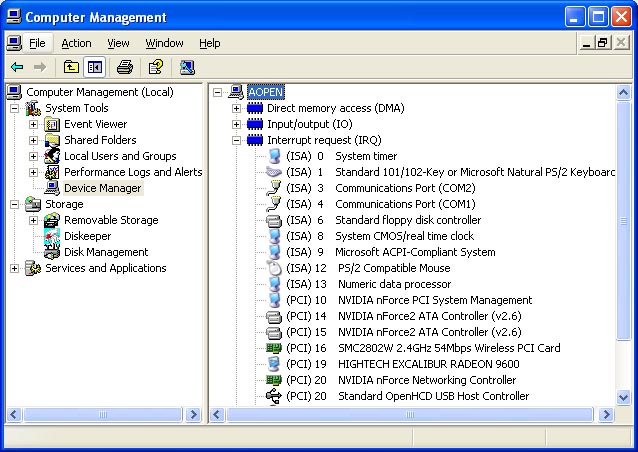Click the Event Viewer icon
Image resolution: width=638 pixels, height=452 pixels.
tap(52, 124)
